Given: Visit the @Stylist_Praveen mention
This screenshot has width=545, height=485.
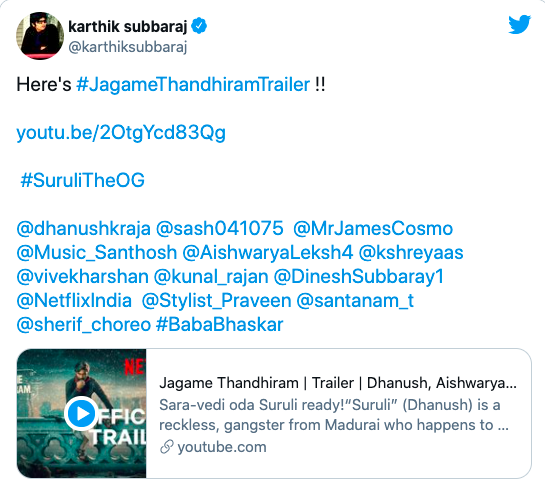Looking at the screenshot, I should click(217, 301).
